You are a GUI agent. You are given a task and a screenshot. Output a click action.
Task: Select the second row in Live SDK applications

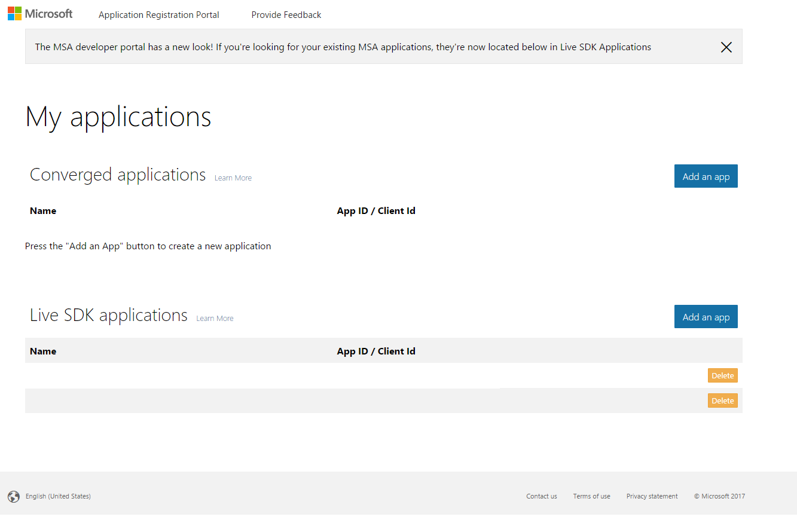tap(239, 400)
